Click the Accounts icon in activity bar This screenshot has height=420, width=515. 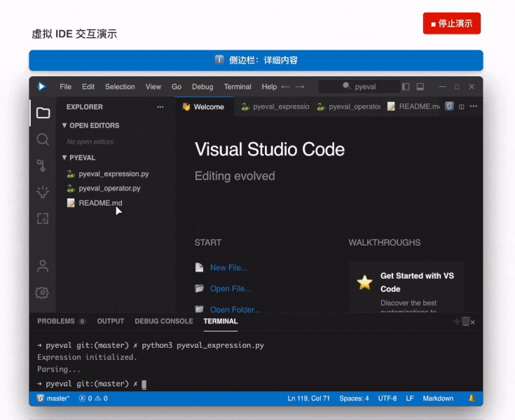(x=43, y=266)
